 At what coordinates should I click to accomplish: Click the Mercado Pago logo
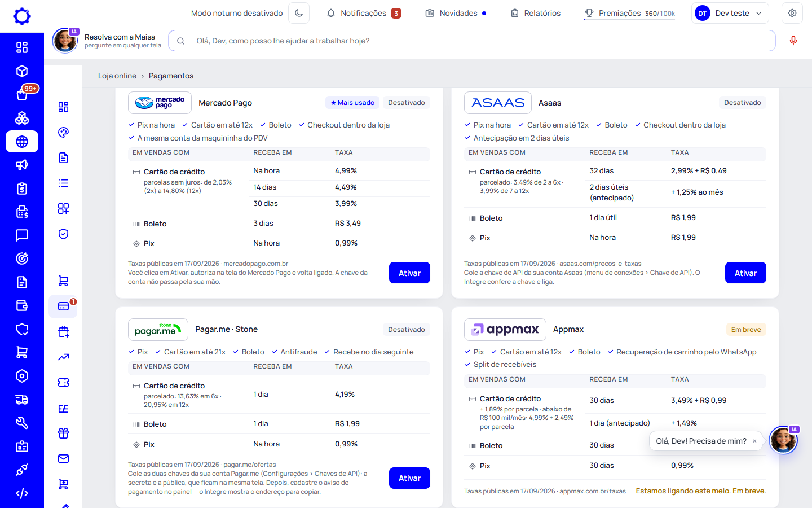point(160,103)
